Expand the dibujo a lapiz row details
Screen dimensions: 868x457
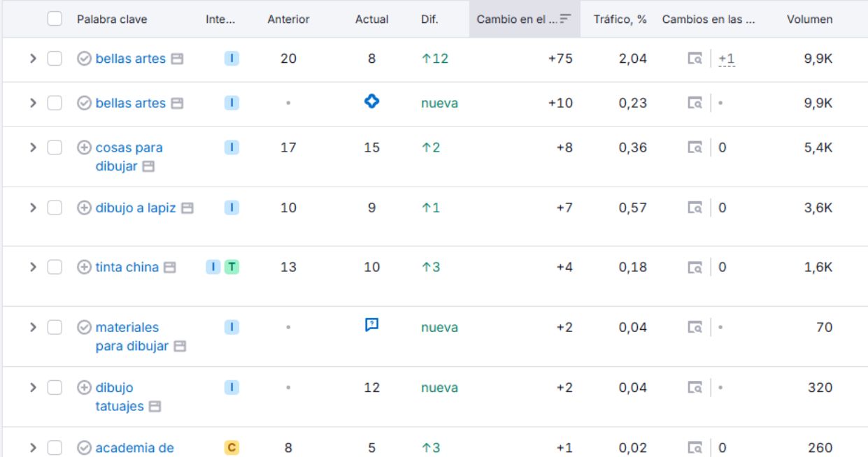(x=33, y=208)
